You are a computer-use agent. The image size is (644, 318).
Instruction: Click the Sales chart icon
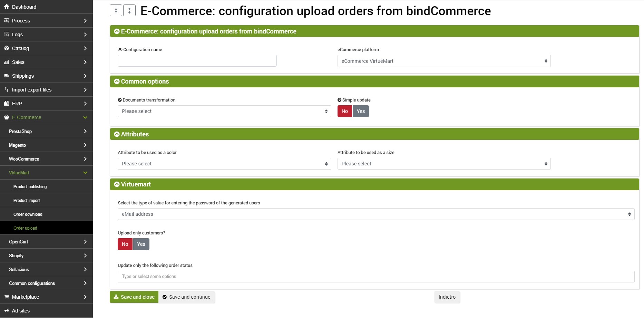click(x=7, y=62)
